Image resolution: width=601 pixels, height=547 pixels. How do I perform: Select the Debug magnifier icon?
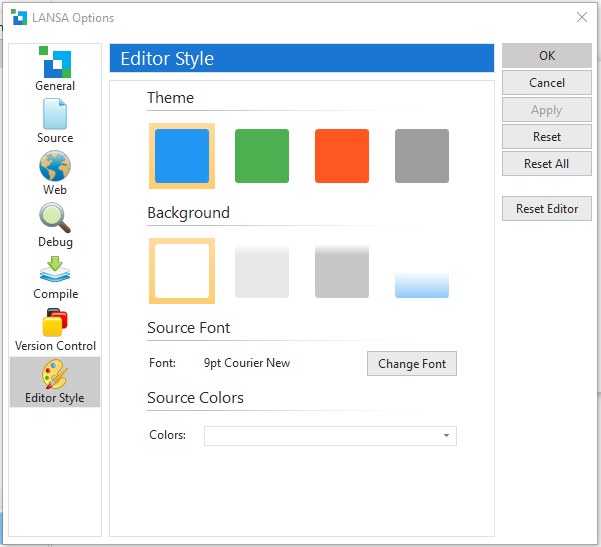tap(55, 218)
